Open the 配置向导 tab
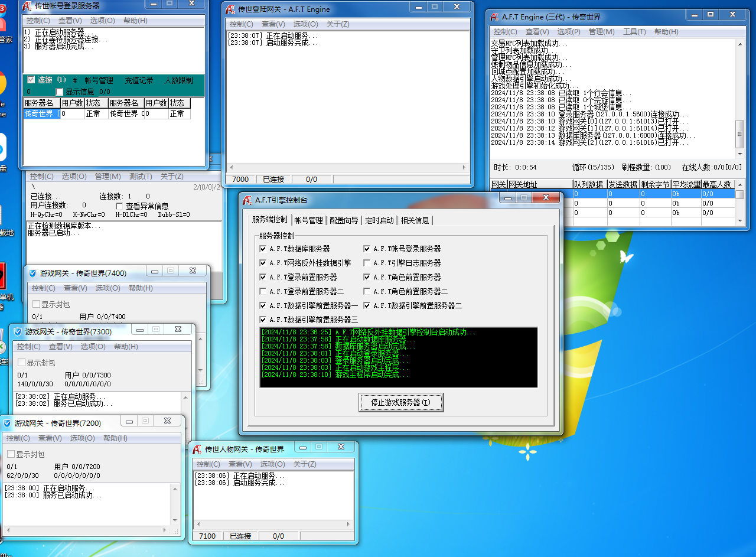The image size is (756, 557). (344, 220)
